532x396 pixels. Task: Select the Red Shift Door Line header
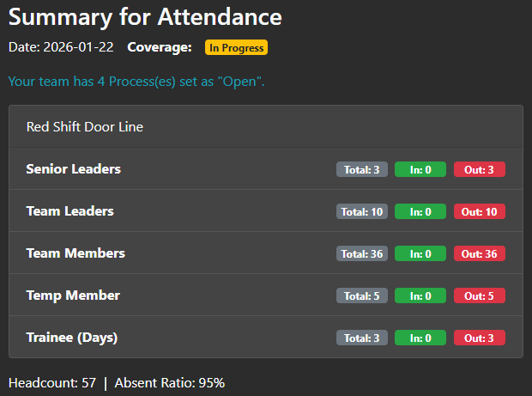tap(85, 127)
